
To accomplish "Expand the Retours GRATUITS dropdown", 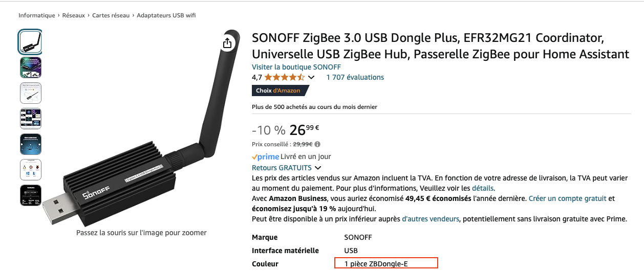I will point(318,168).
